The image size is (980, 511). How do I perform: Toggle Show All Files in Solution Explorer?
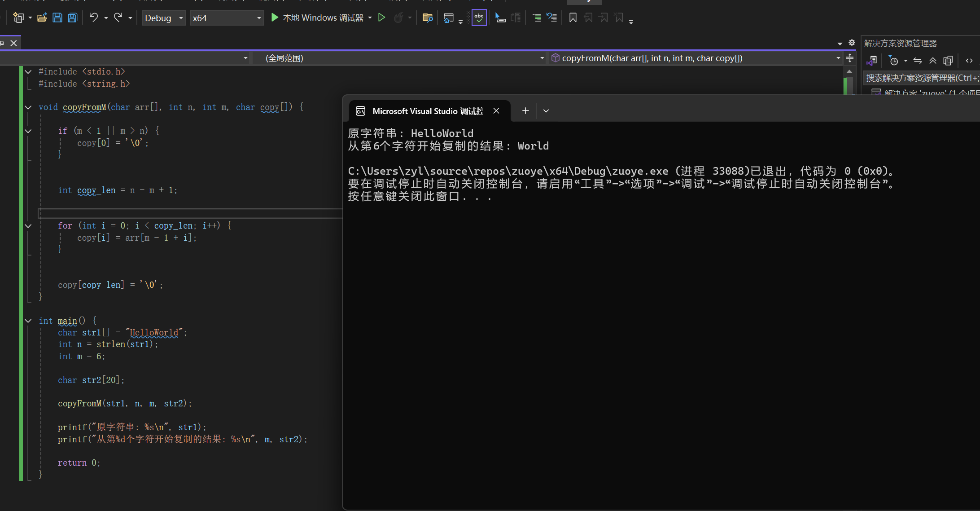[x=948, y=61]
